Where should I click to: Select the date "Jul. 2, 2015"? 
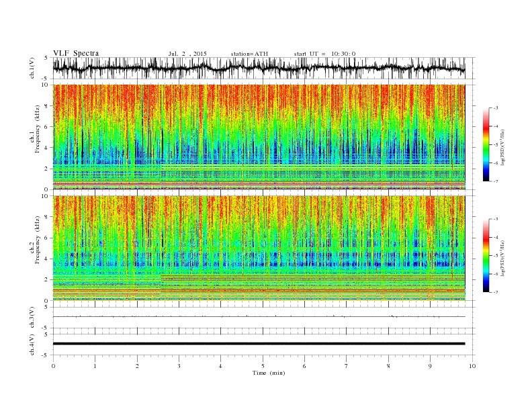tap(187, 54)
